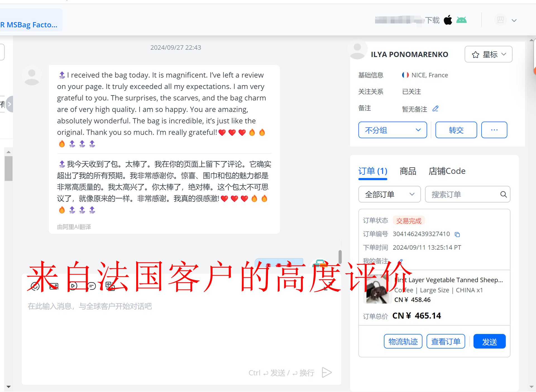The width and height of the screenshot is (536, 392).
Task: Click the 转交 transfer button
Action: [x=456, y=130]
